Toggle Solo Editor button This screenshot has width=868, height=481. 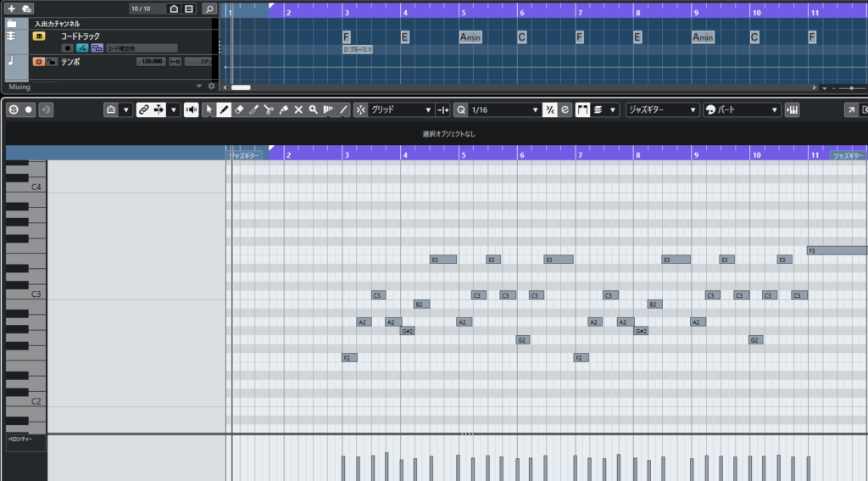click(14, 109)
